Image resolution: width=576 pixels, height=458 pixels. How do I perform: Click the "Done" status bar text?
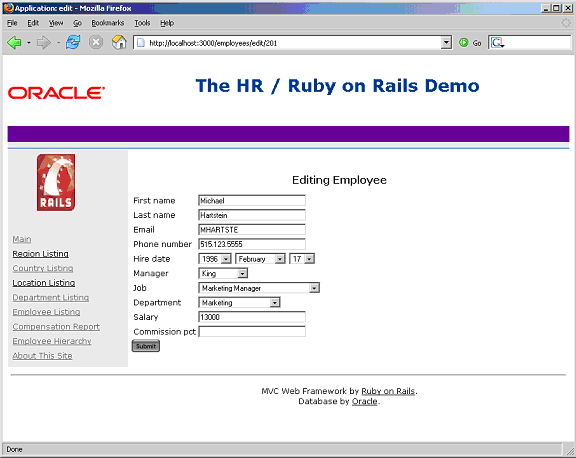click(14, 450)
